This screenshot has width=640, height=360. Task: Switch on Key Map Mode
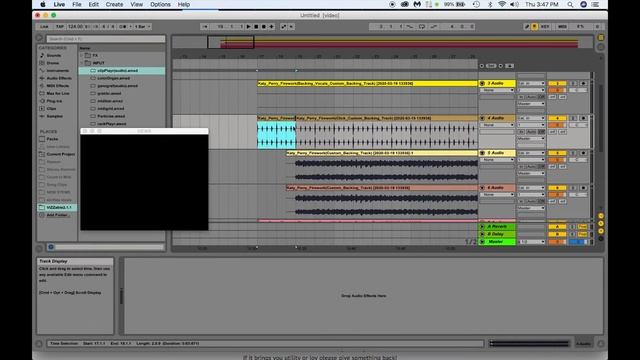tap(545, 27)
